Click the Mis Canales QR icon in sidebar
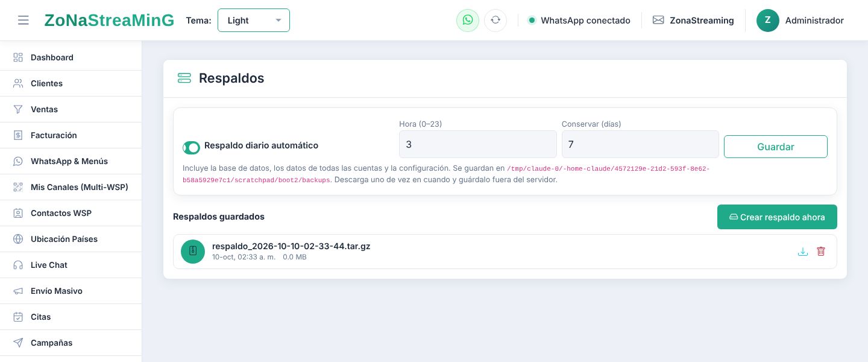Screen dimensions: 868x362 (18, 187)
